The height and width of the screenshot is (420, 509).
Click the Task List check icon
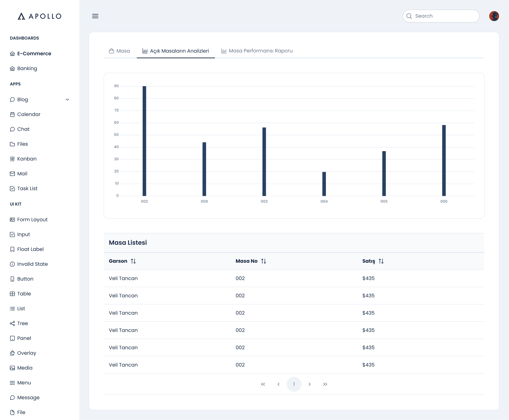[x=12, y=189]
